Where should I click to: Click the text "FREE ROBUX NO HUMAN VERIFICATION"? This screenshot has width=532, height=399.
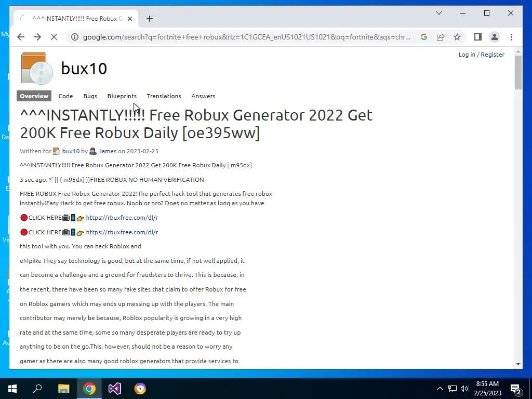pyautogui.click(x=147, y=180)
